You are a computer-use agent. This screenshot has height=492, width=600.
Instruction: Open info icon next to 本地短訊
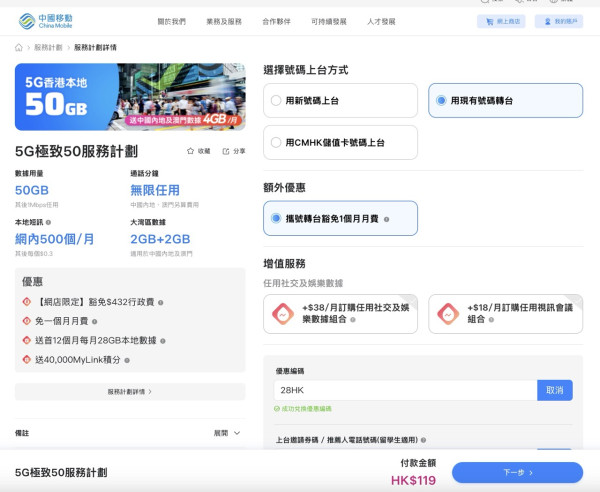tap(48, 222)
